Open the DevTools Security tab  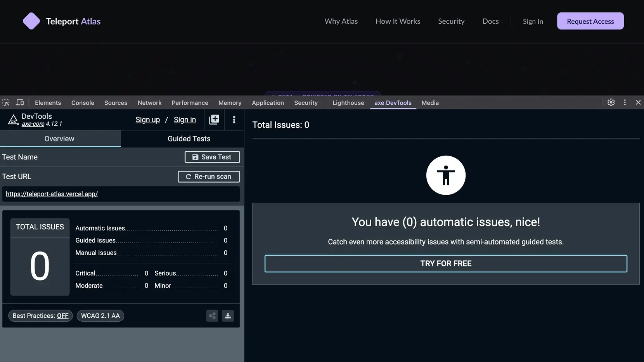(x=306, y=103)
